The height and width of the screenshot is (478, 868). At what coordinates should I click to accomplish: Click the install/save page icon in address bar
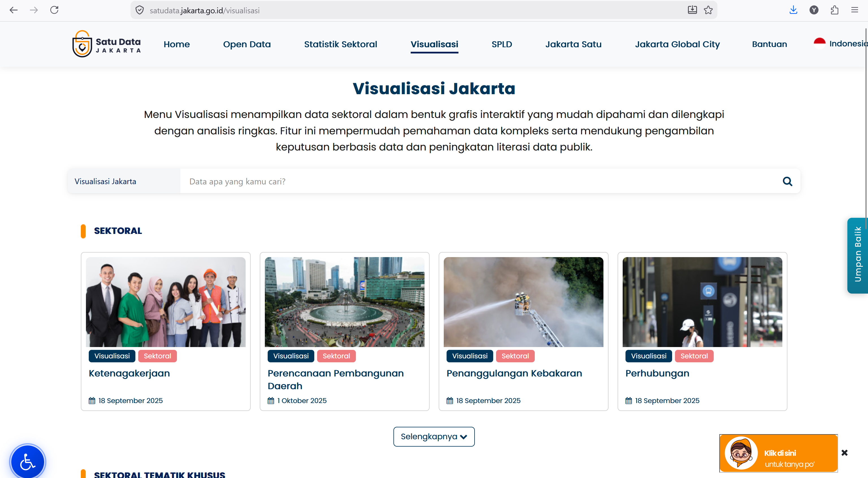[x=692, y=10]
